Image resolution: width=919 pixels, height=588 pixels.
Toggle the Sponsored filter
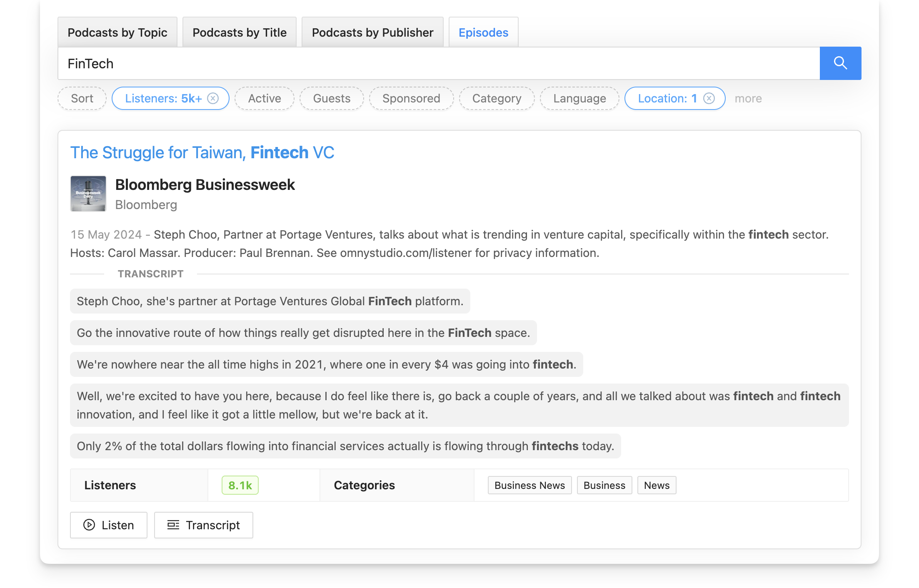click(411, 98)
